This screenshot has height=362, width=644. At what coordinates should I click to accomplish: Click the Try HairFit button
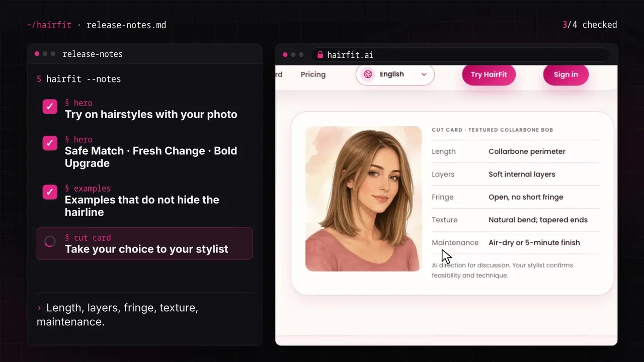click(489, 74)
